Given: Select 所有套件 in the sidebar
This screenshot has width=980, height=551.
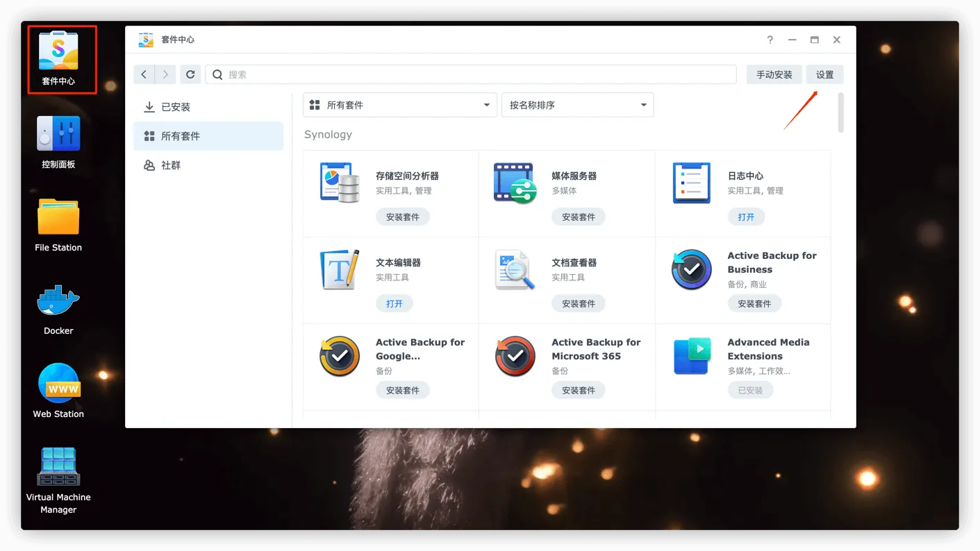Looking at the screenshot, I should [208, 136].
